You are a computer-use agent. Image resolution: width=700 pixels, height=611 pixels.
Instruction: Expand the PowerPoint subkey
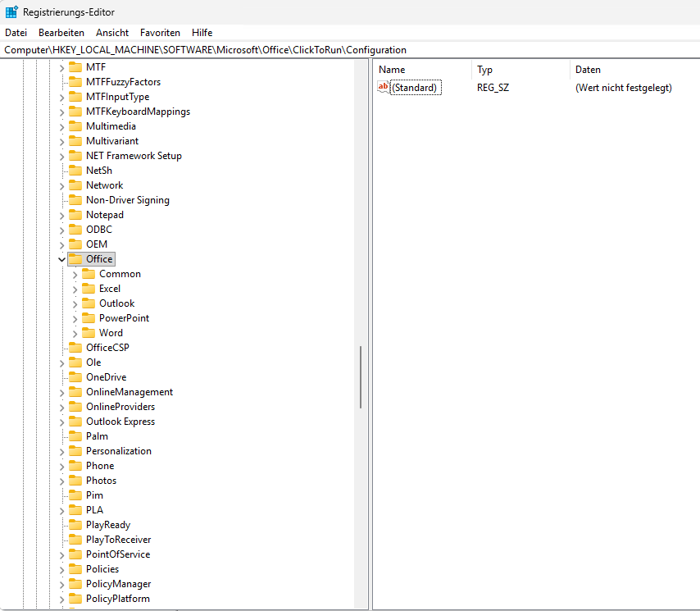click(75, 318)
